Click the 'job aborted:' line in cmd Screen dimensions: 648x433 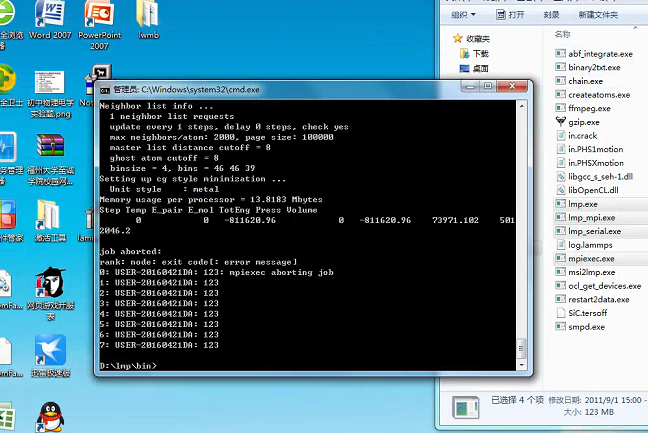coord(131,251)
